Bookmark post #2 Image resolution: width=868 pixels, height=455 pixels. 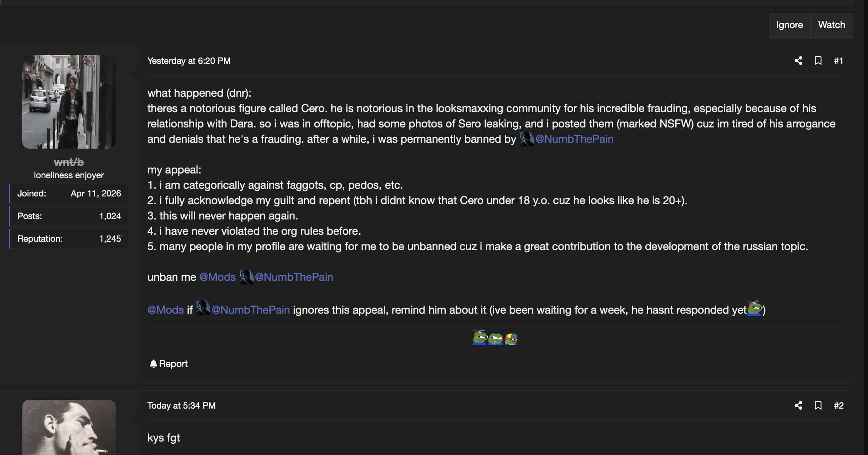click(818, 405)
